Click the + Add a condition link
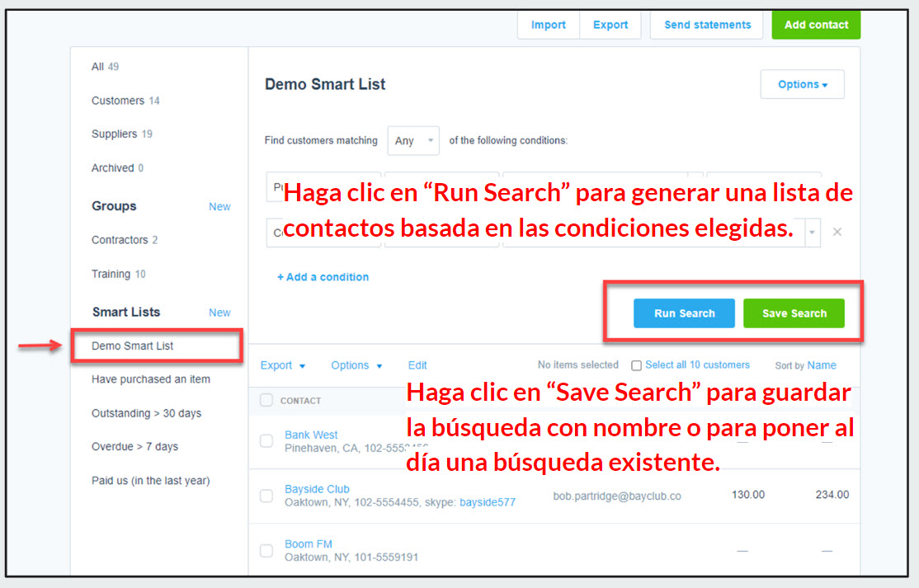The width and height of the screenshot is (919, 588). tap(323, 277)
